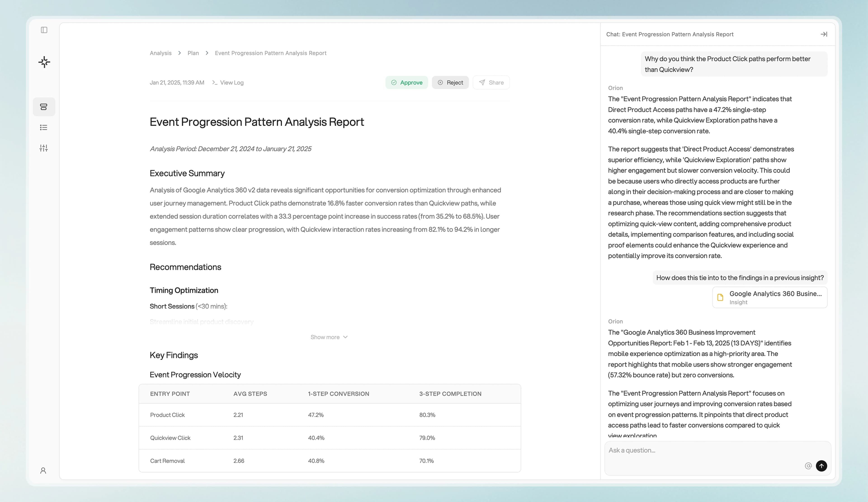Toggle the left sidebar panel icon
Viewport: 868px width, 502px height.
tap(44, 30)
